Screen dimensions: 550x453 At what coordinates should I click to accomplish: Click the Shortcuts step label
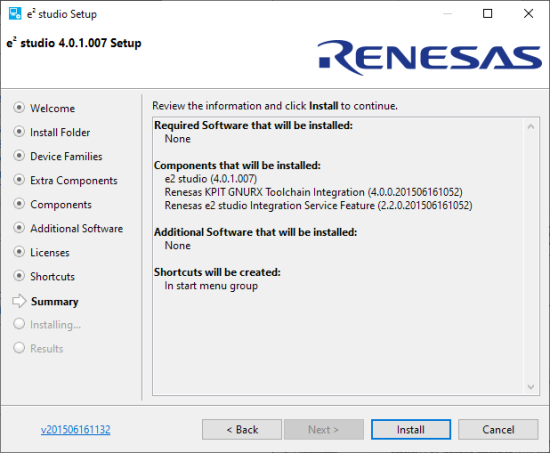tap(52, 277)
